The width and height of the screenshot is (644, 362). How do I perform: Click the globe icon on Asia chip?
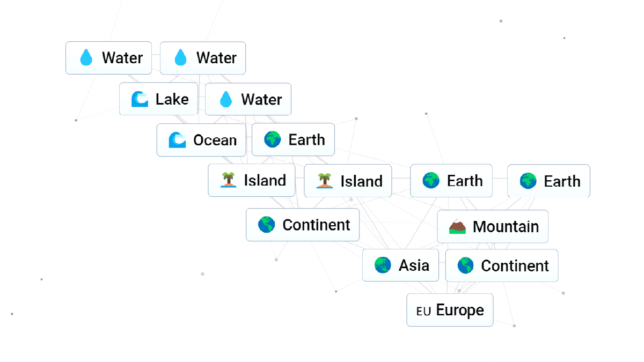383,265
